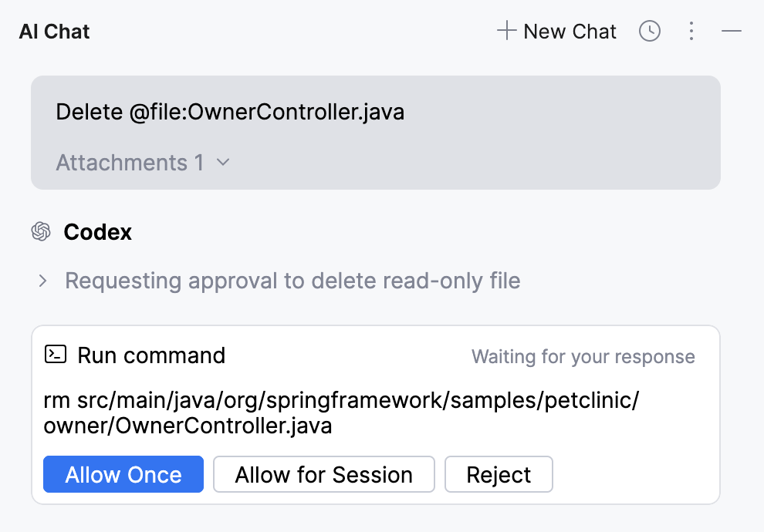
Task: Approve the command with Allow Once
Action: (123, 474)
